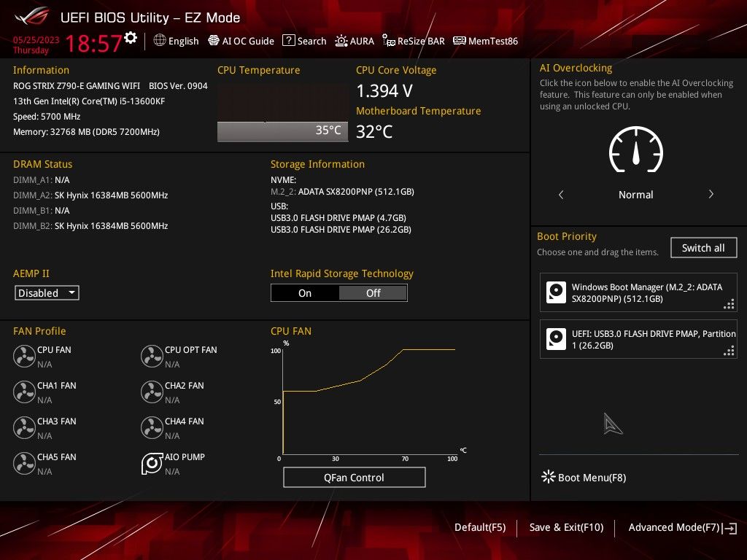The image size is (747, 560).
Task: Click the Normal overclocking mode label
Action: coord(635,195)
